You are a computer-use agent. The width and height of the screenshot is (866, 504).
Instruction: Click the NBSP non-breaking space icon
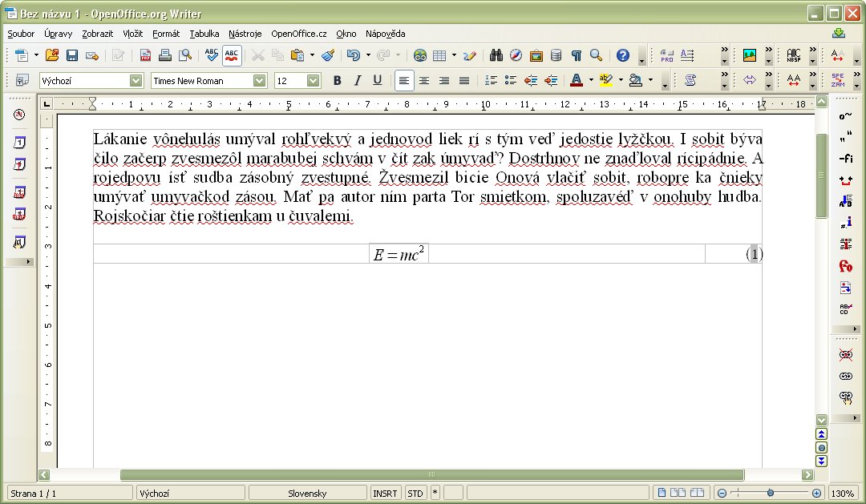pyautogui.click(x=794, y=55)
